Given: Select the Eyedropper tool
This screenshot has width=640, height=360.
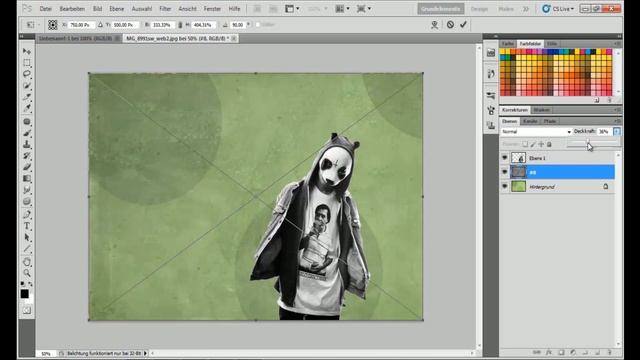Looking at the screenshot, I should pyautogui.click(x=27, y=108).
